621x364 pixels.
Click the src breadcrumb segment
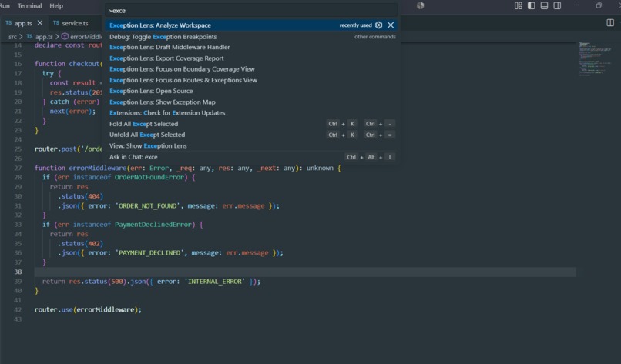[x=12, y=37]
